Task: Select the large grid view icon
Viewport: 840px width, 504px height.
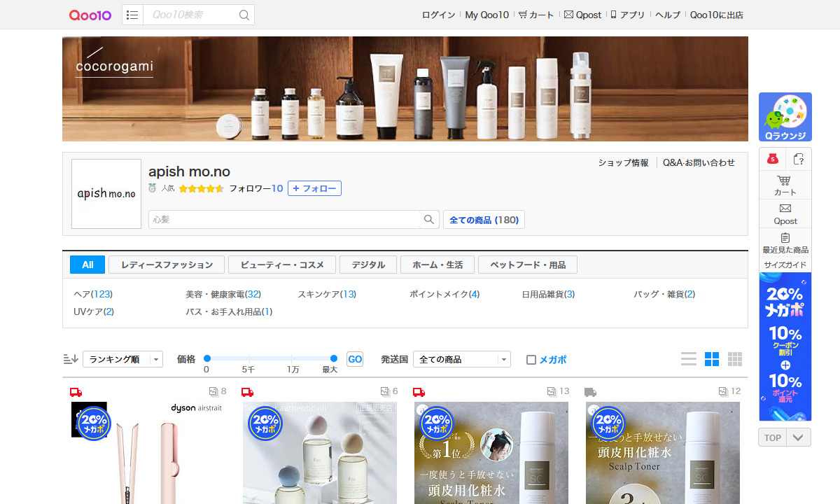Action: point(712,359)
